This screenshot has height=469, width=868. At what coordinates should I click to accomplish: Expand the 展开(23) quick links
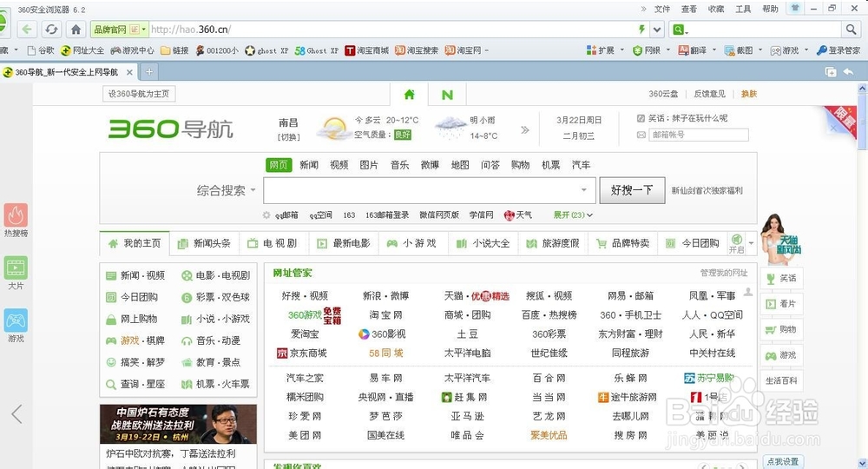[x=573, y=215]
